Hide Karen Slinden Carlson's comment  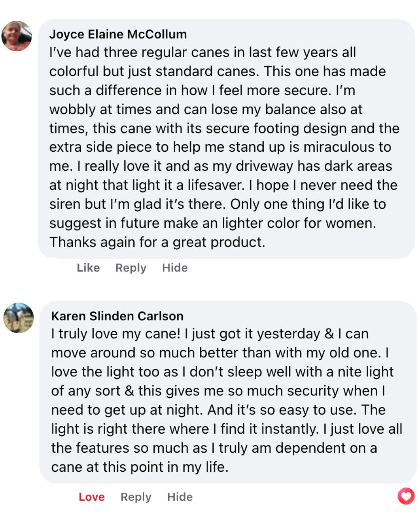(180, 497)
